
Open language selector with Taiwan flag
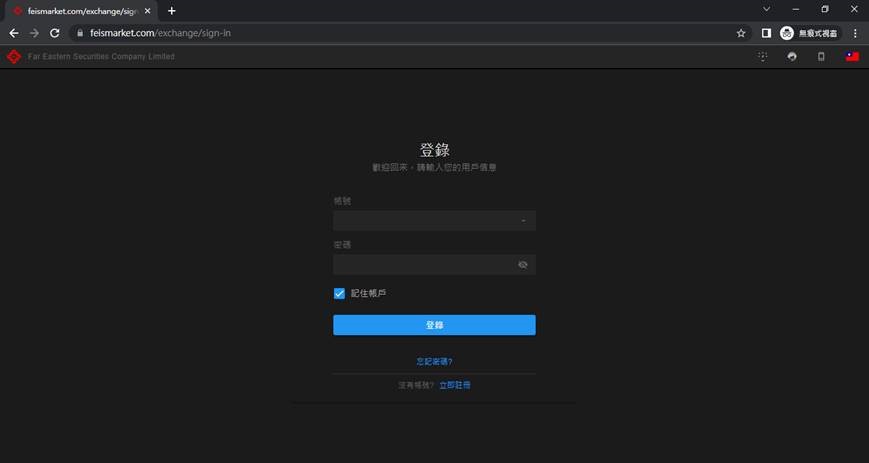[x=852, y=57]
